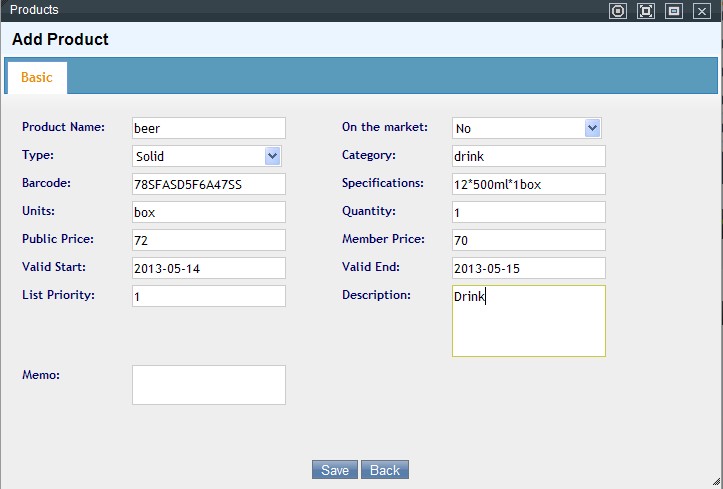Click the Public Price field
The width and height of the screenshot is (723, 489).
(208, 240)
